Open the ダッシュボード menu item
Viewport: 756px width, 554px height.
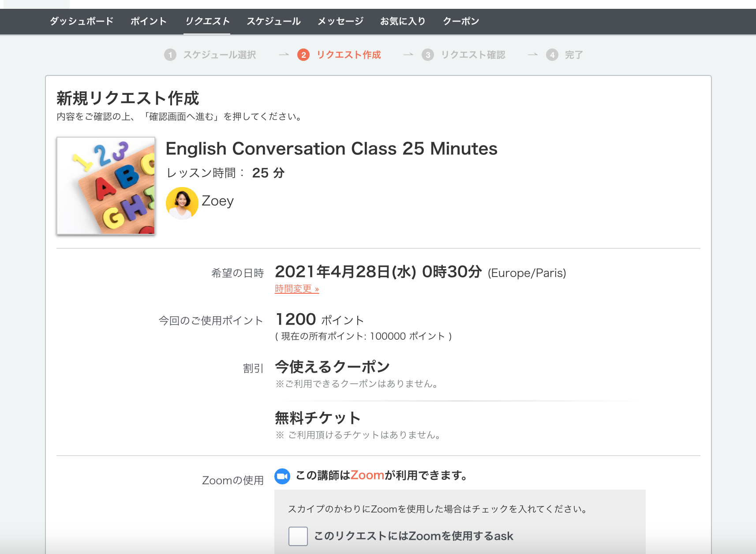click(82, 21)
